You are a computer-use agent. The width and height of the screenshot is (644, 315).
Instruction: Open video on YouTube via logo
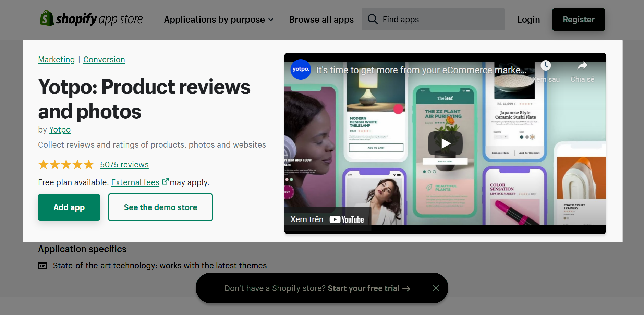pyautogui.click(x=347, y=219)
